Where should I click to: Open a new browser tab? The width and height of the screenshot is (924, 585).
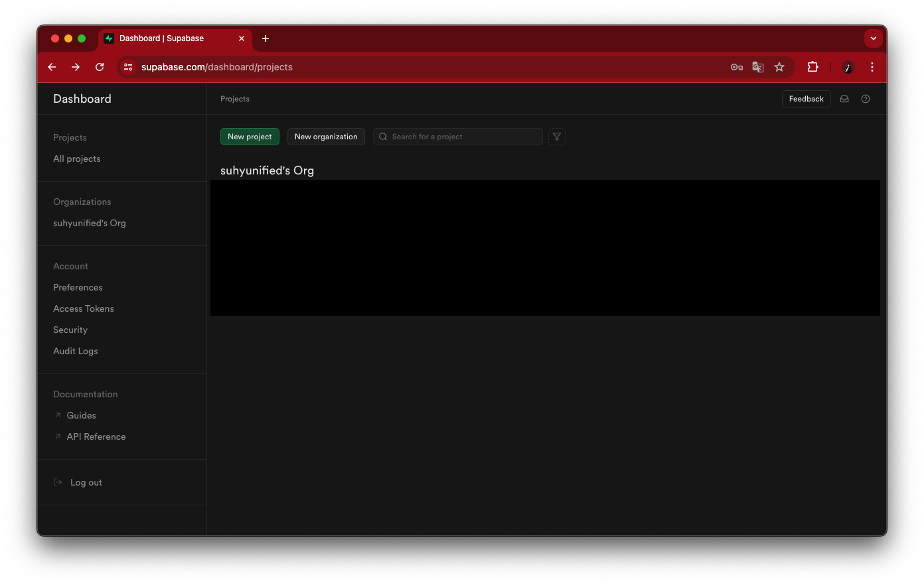pyautogui.click(x=266, y=38)
